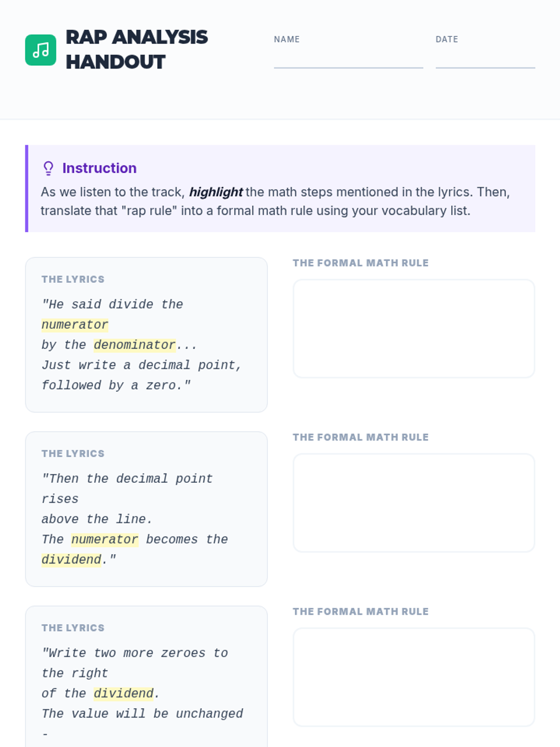Click the Instruction heading
The image size is (560, 747).
tap(99, 168)
